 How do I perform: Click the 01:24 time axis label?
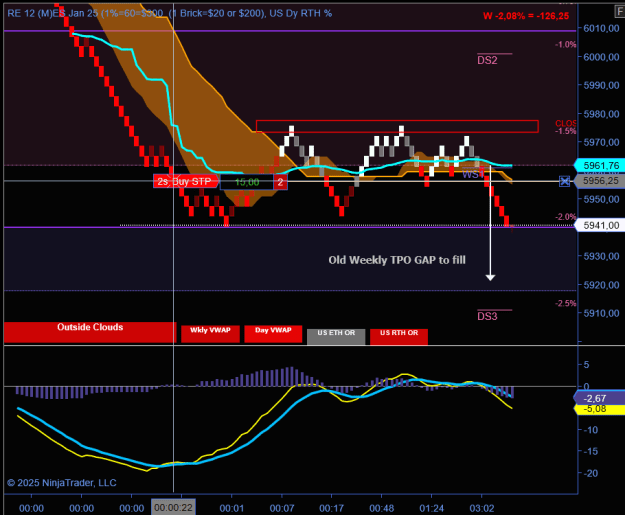pos(432,508)
